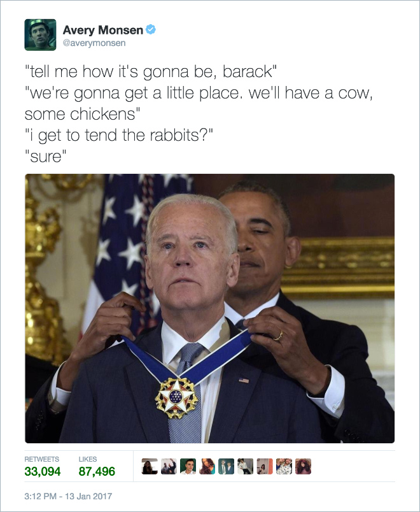Image resolution: width=420 pixels, height=512 pixels.
Task: Open first liker avatar with long-haired woman
Action: pyautogui.click(x=150, y=466)
